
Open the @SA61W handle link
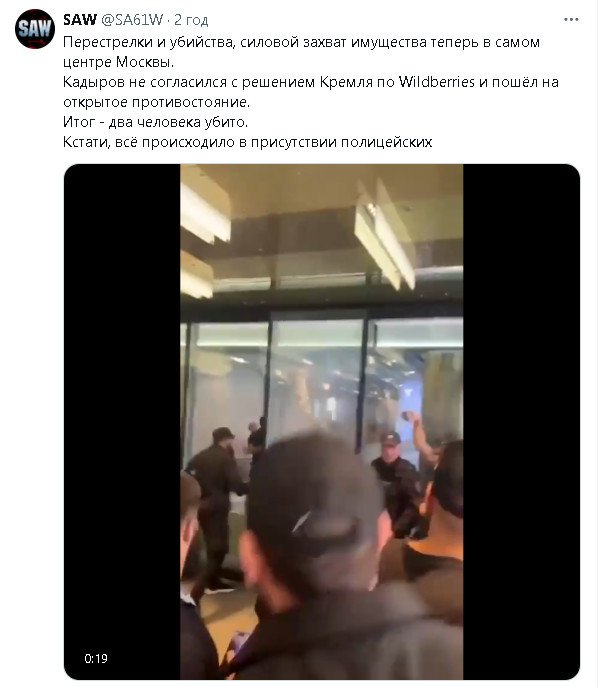click(132, 20)
